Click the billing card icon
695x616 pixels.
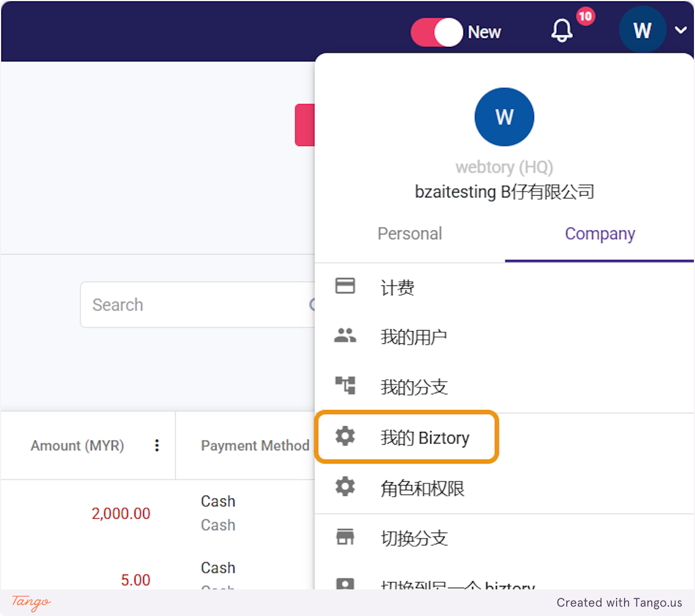coord(345,286)
